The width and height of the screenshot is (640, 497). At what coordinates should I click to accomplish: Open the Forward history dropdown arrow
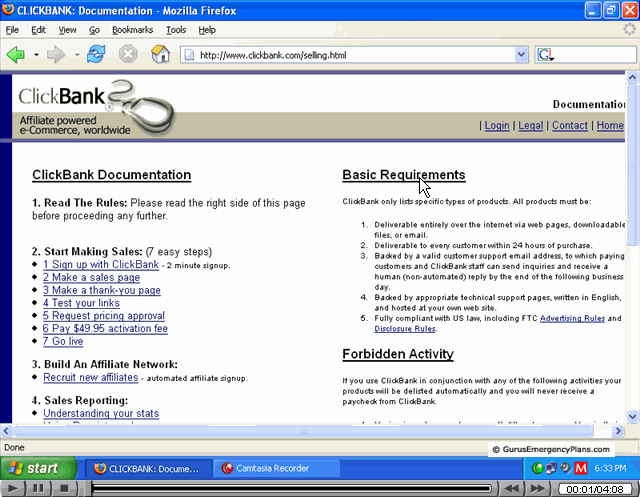pos(77,54)
